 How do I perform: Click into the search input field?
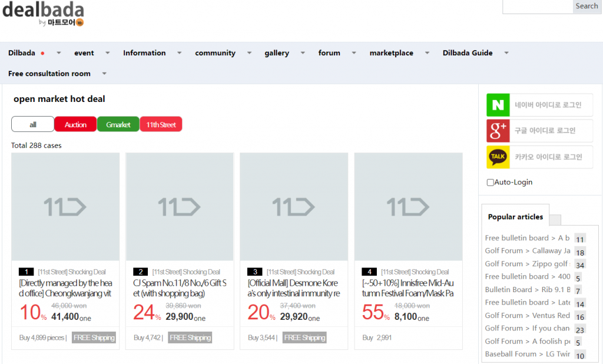coord(538,6)
